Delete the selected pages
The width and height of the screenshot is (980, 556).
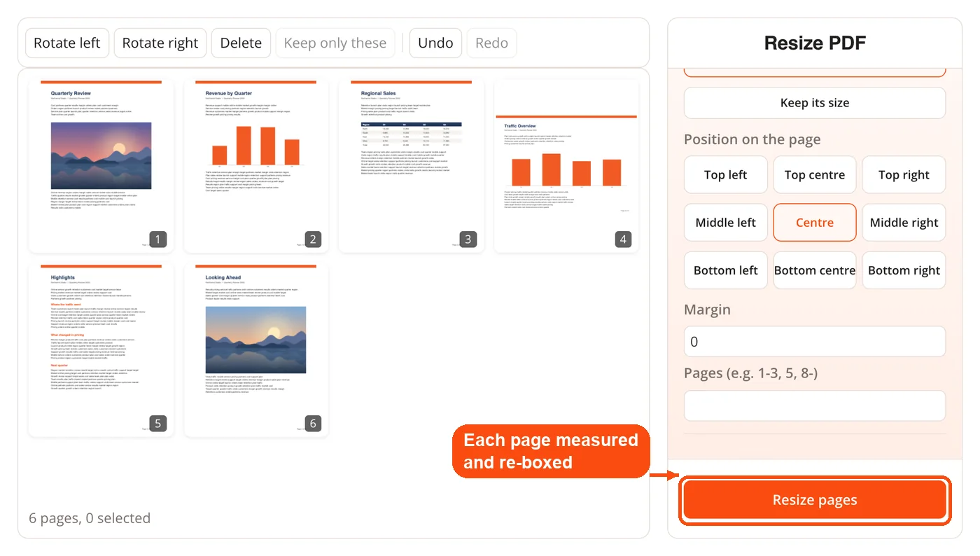241,43
